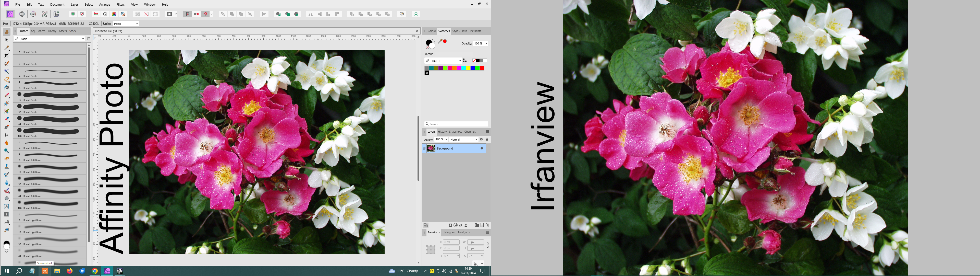This screenshot has height=276, width=980.
Task: Click the Auto White Balance icon
Action: tap(123, 14)
